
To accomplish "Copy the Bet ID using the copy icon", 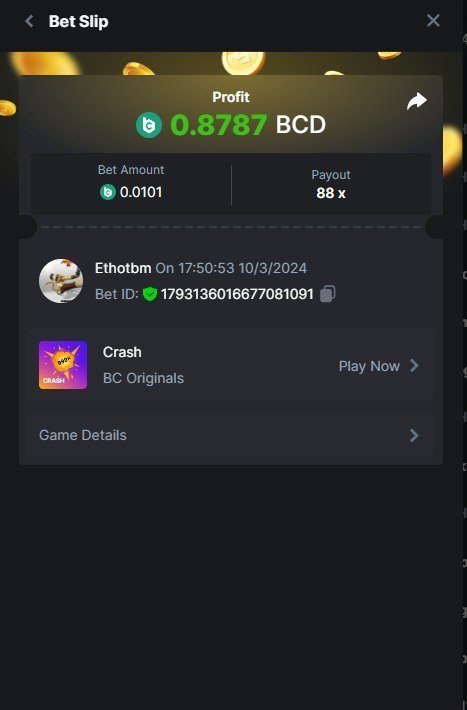I will pyautogui.click(x=327, y=294).
